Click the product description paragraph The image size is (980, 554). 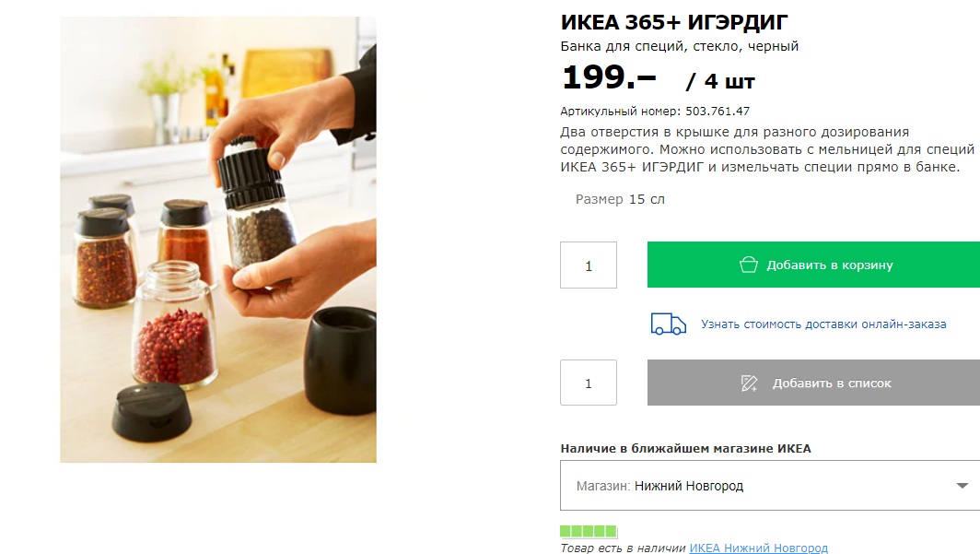coord(767,149)
